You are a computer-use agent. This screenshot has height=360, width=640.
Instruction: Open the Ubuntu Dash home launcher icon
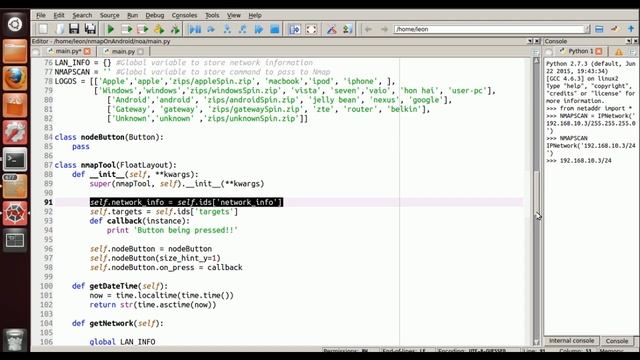pos(15,24)
